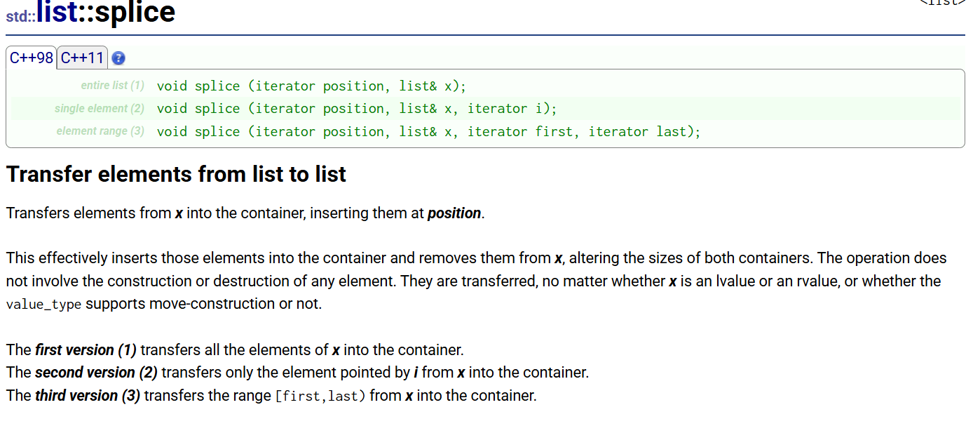Viewport: 980px width, 426px height.
Task: Click the blue question mark help icon
Action: pyautogui.click(x=118, y=58)
